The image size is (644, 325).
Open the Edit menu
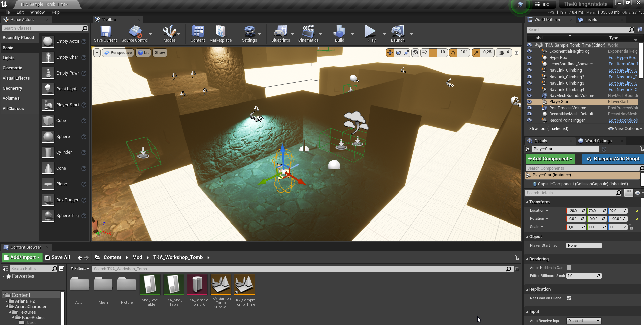coord(20,12)
